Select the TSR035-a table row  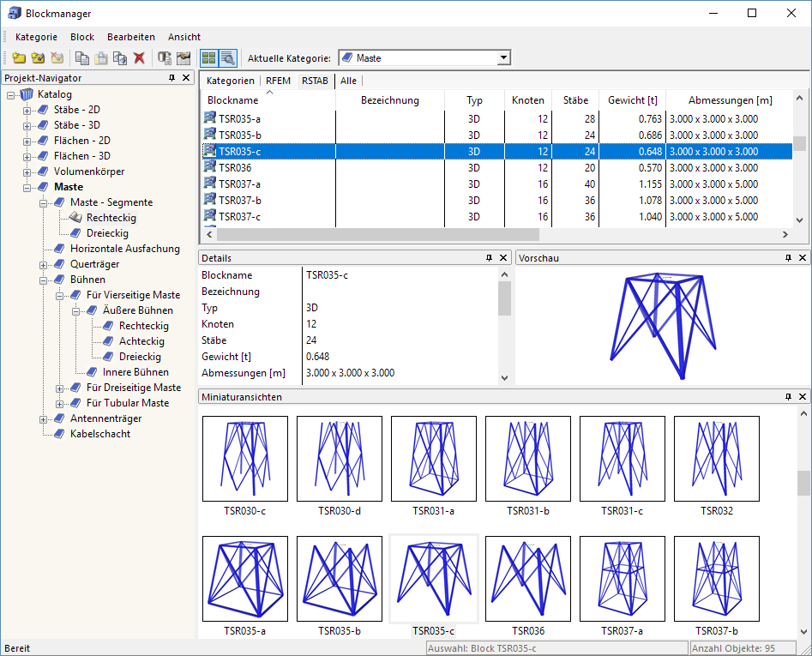click(496, 118)
